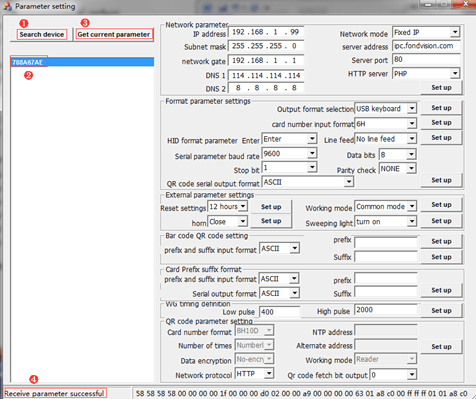Expand the card number input format dropdown

click(x=385, y=124)
